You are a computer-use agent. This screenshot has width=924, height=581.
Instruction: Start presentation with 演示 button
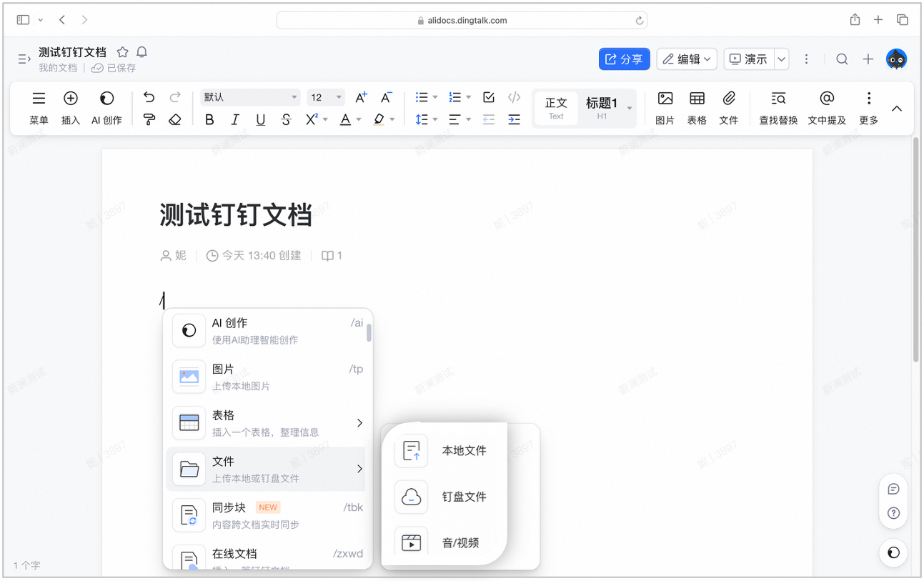[749, 59]
